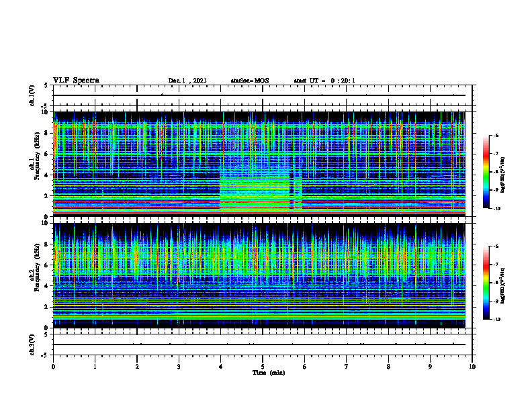
Task: Click the ch.2 'Frequency (kHz)' axis label
Action: (37, 267)
